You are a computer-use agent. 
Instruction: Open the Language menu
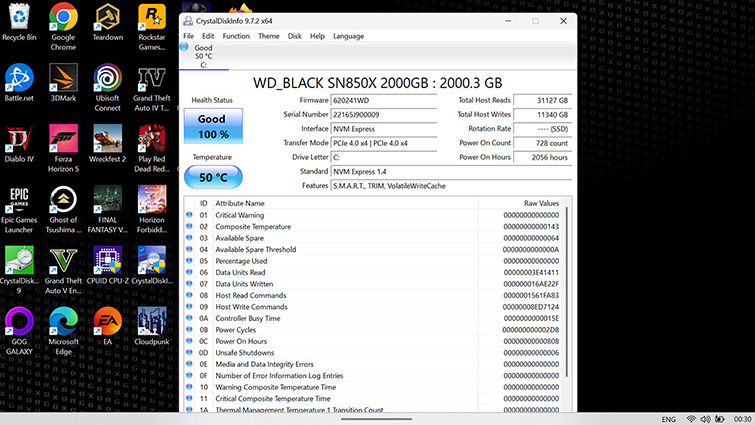[x=349, y=36]
